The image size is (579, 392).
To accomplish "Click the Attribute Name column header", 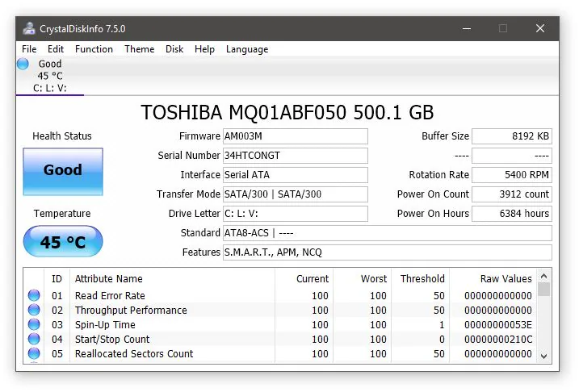I will 172,279.
